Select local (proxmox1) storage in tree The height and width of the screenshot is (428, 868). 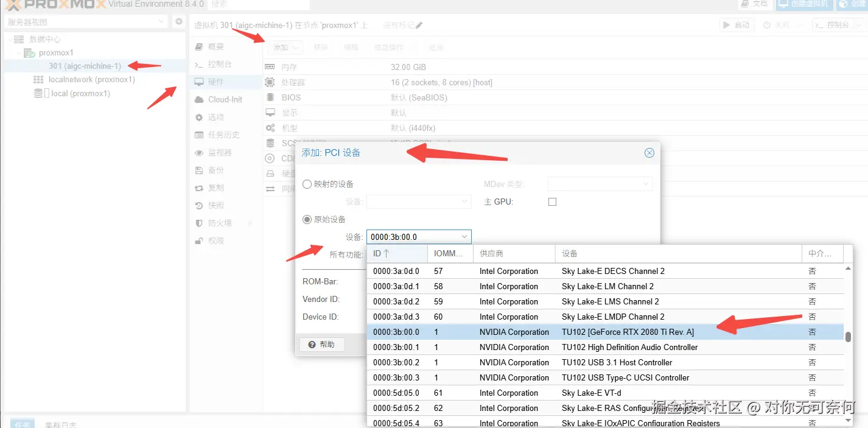click(x=81, y=93)
